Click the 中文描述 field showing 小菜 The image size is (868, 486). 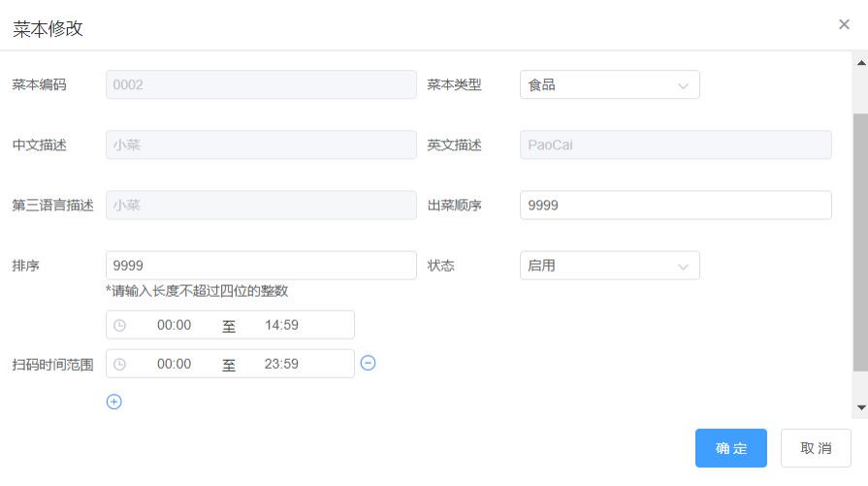point(261,145)
